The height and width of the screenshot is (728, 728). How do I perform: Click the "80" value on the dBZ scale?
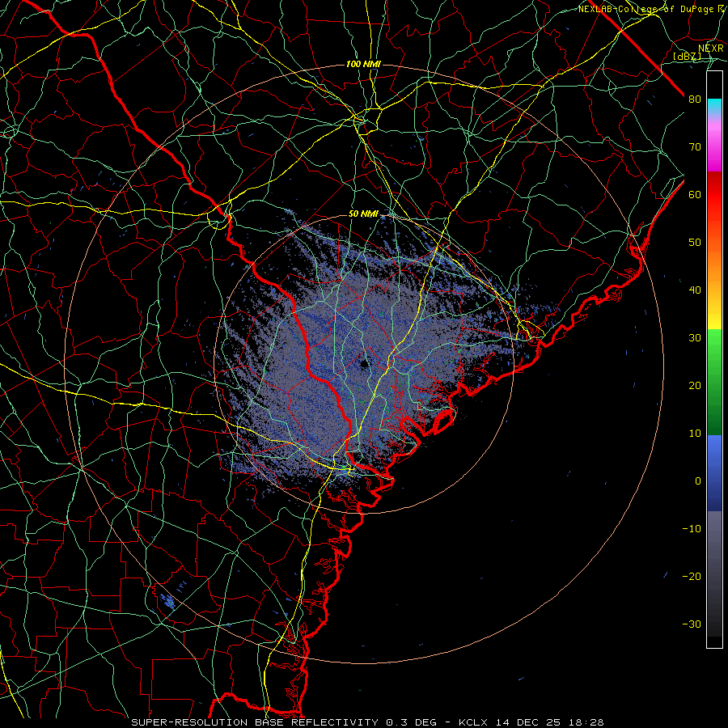coord(695,99)
